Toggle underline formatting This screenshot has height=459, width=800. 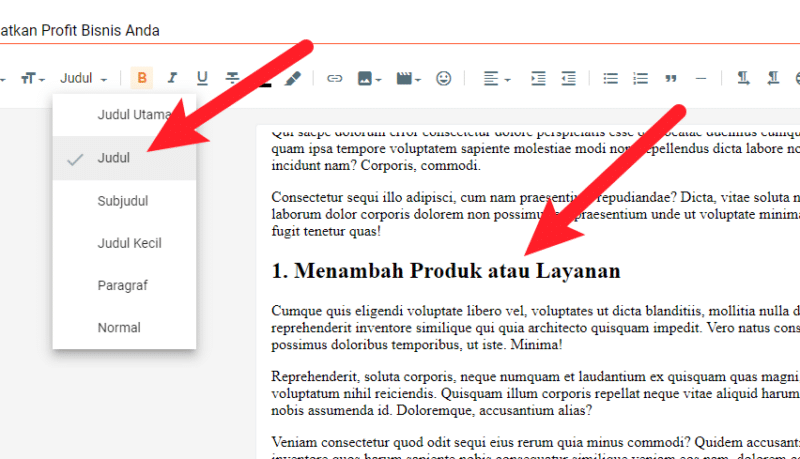[202, 78]
